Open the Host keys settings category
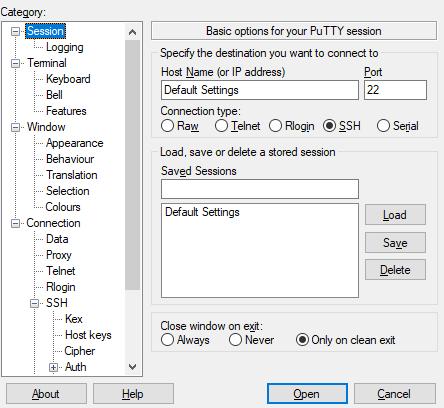Image resolution: width=444 pixels, height=408 pixels. pos(88,335)
